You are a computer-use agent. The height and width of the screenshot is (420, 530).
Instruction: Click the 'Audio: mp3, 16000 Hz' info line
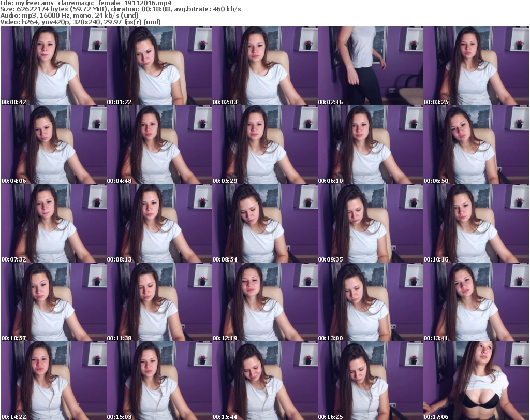tap(69, 16)
